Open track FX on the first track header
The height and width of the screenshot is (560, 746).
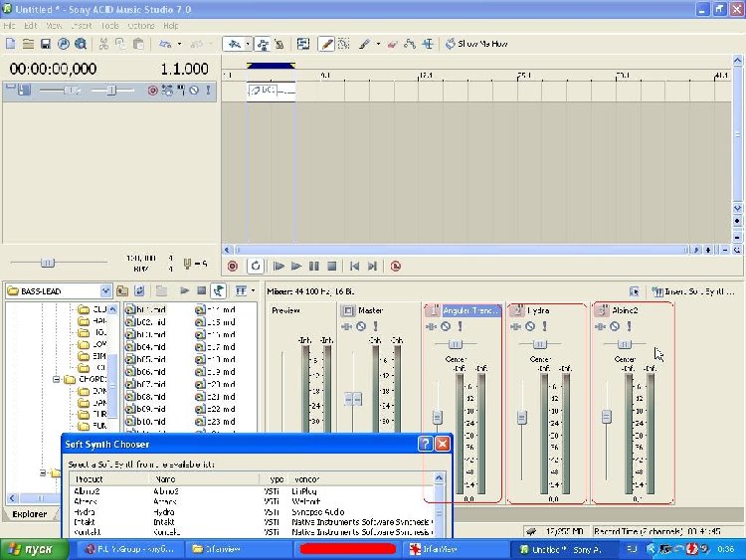click(167, 90)
